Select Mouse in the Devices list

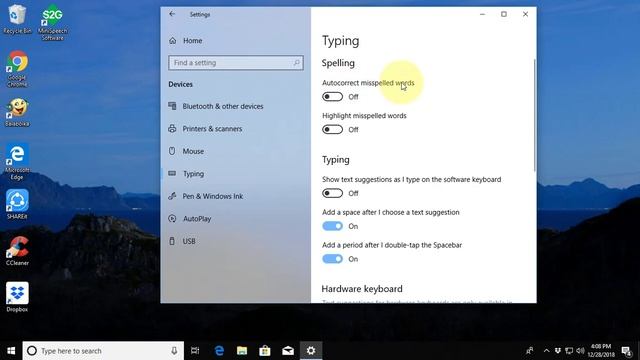point(186,151)
